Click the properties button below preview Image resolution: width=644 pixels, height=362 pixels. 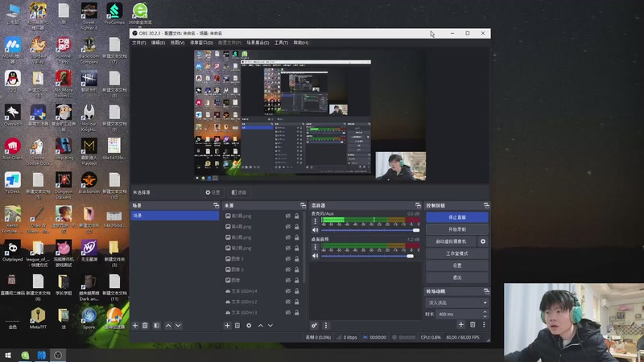tap(213, 192)
